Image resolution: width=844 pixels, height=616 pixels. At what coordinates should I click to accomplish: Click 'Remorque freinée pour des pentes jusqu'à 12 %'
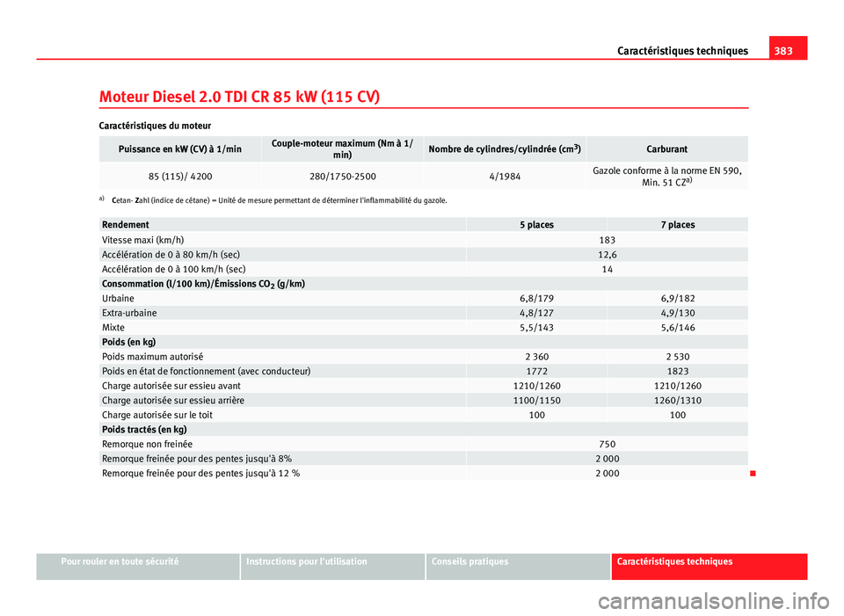coord(200,473)
